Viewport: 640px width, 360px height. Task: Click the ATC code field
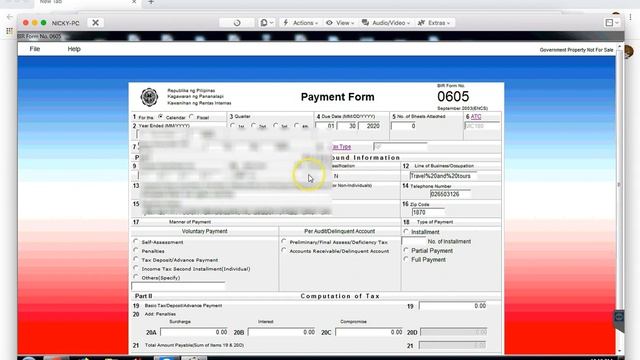482,126
